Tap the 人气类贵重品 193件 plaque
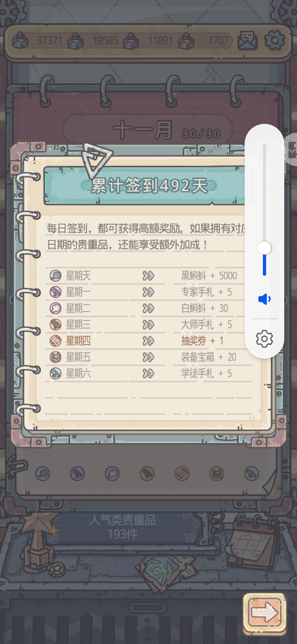Screen dimensions: 297x644 (x=122, y=527)
